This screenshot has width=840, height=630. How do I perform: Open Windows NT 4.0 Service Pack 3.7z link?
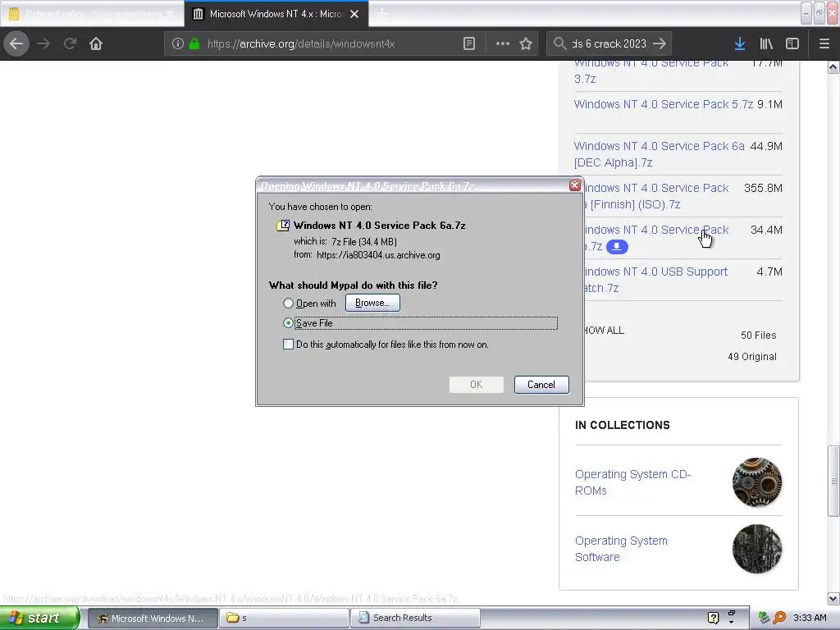651,71
